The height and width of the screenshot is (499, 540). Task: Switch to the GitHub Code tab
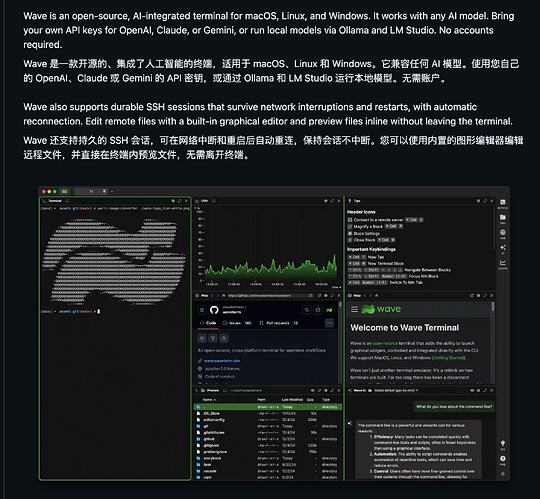(208, 323)
